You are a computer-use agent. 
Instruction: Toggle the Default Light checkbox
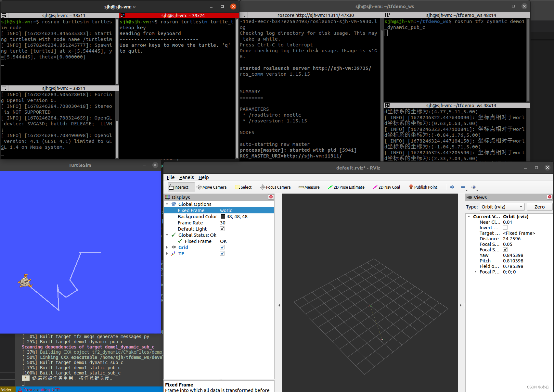(x=222, y=229)
